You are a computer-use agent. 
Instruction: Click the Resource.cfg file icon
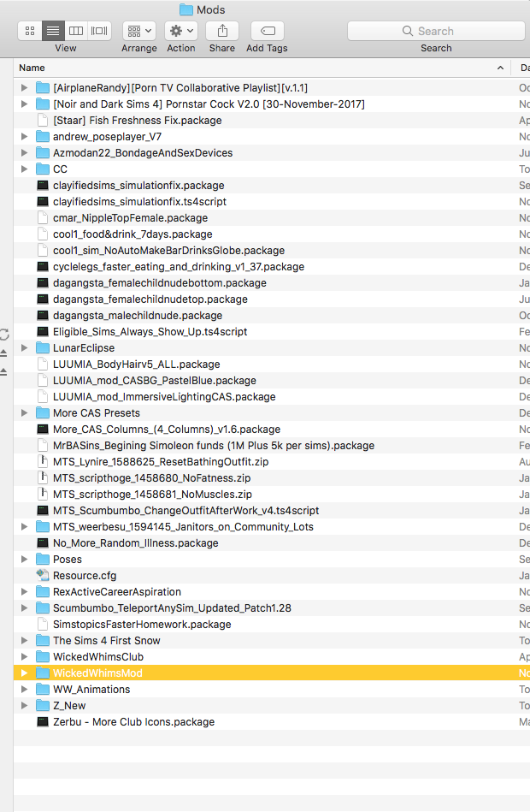(43, 575)
